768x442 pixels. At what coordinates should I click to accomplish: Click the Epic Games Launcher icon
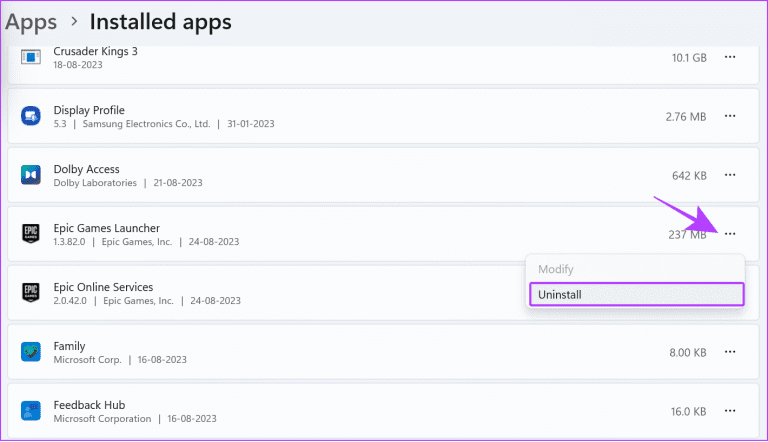pyautogui.click(x=30, y=234)
